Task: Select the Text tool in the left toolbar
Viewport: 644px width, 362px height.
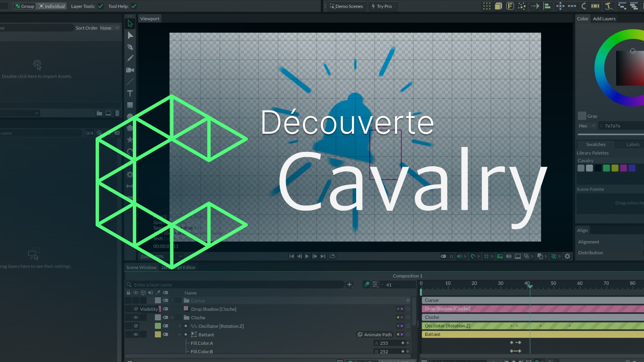Action: pyautogui.click(x=130, y=94)
